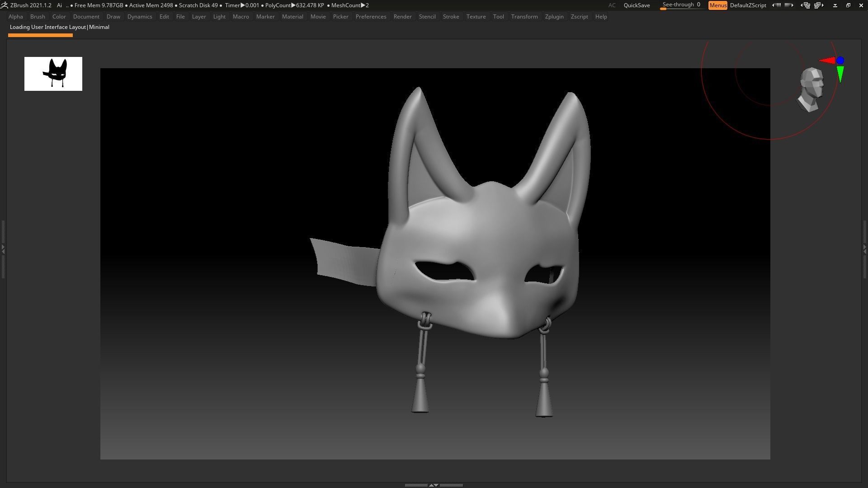Open the Stroke menu
This screenshot has width=868, height=488.
point(451,17)
